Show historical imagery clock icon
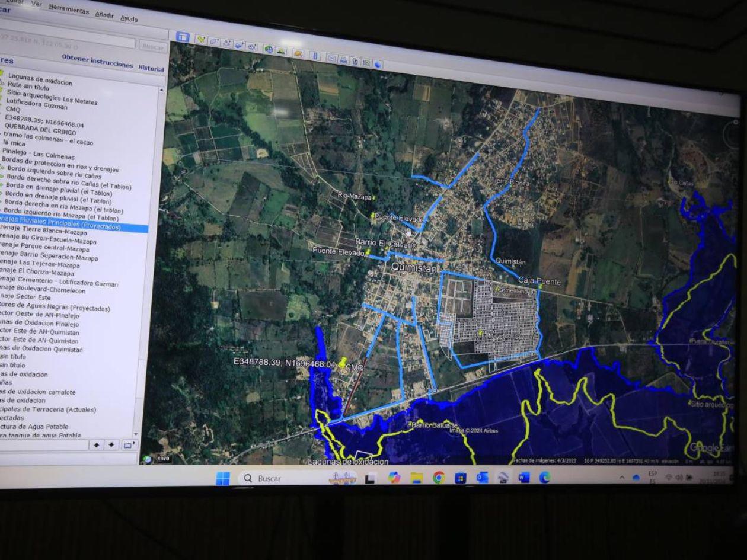 pos(269,49)
